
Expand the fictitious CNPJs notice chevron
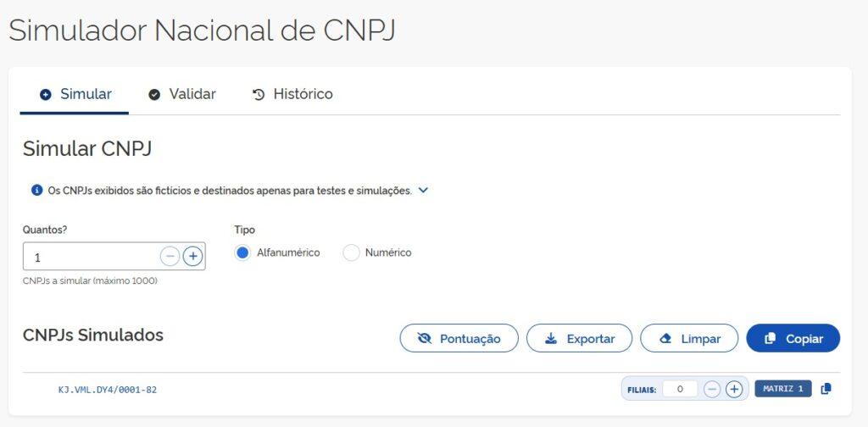click(424, 191)
